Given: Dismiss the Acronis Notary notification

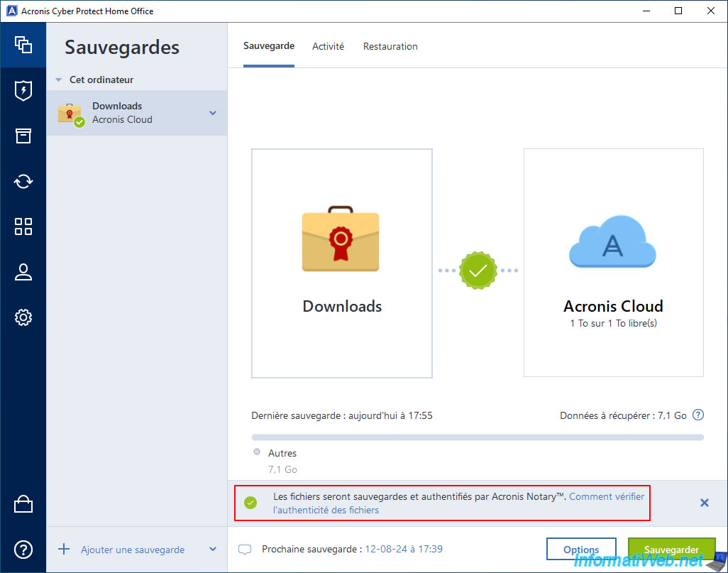Looking at the screenshot, I should (x=705, y=503).
